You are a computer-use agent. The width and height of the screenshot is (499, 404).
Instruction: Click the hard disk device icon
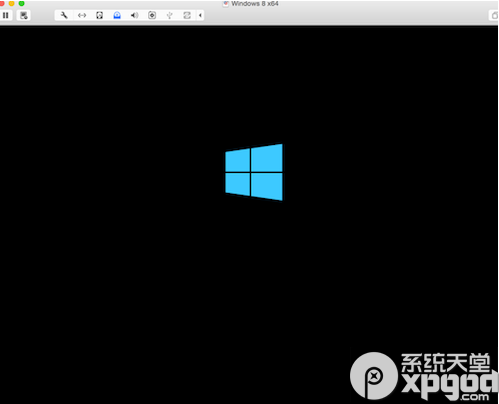coord(99,15)
